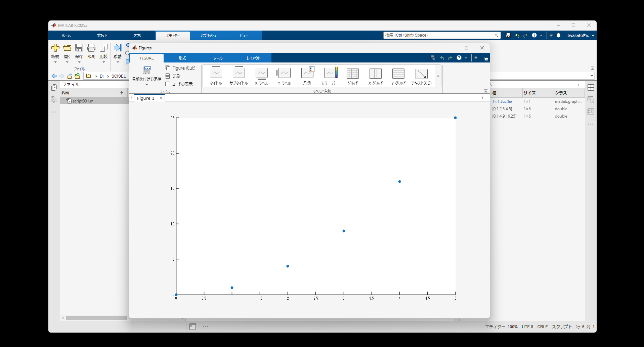Open MATLAB help via the question mark icon
The width and height of the screenshot is (644, 347).
click(534, 35)
